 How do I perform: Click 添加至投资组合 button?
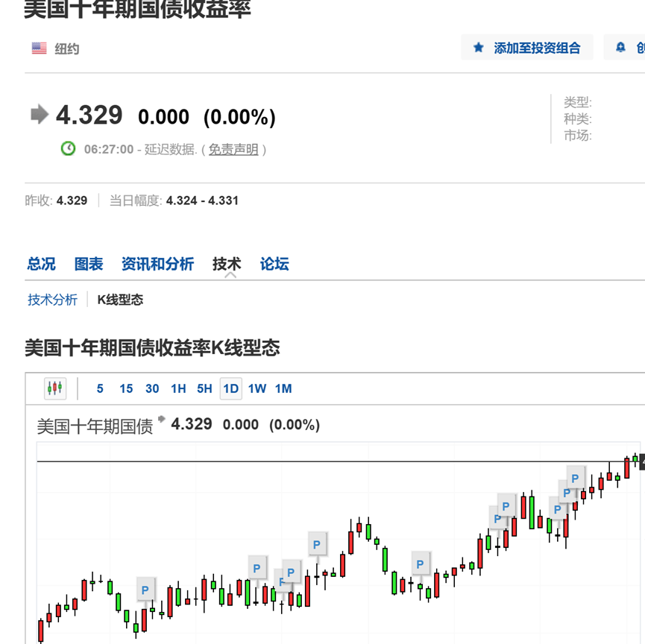[x=527, y=48]
